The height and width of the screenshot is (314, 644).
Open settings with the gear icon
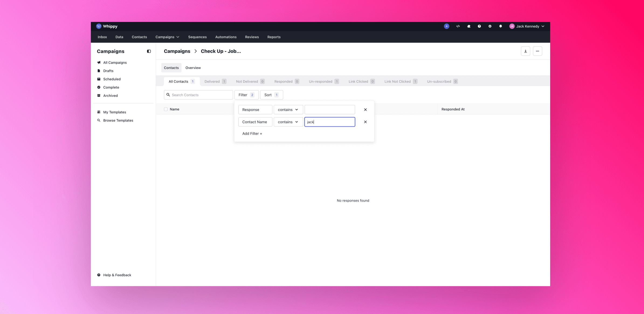tap(490, 26)
